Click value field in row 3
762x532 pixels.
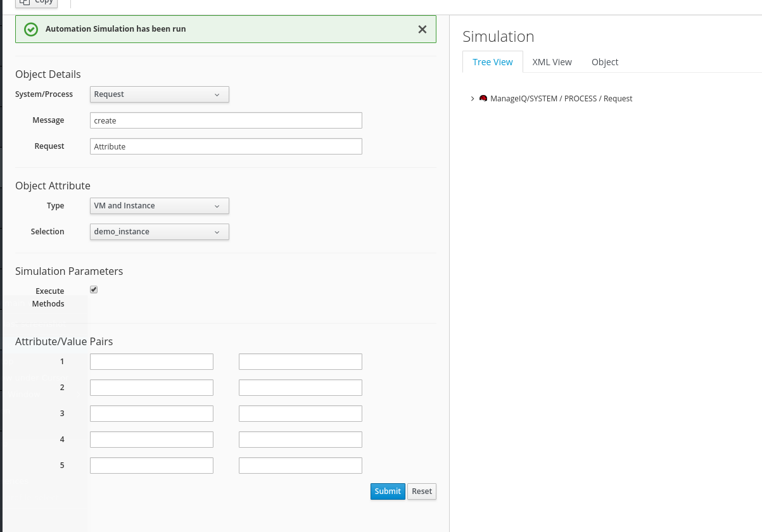click(300, 413)
